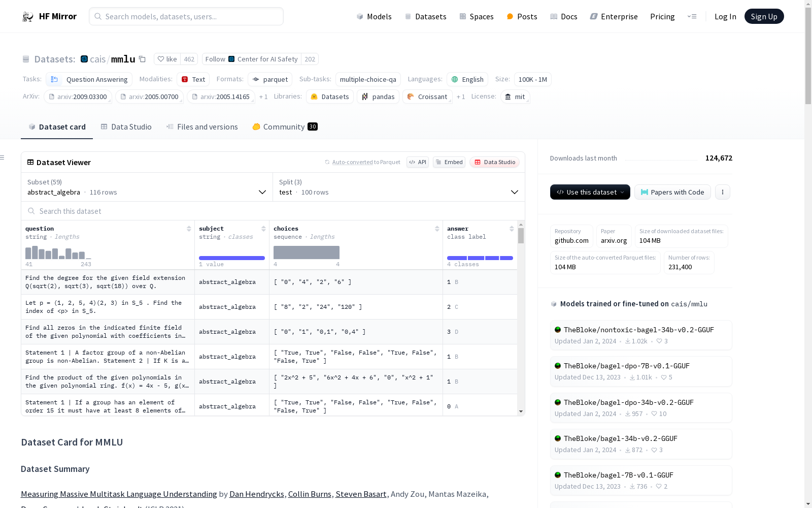Click the Follow Center for AI Safety button

point(251,59)
